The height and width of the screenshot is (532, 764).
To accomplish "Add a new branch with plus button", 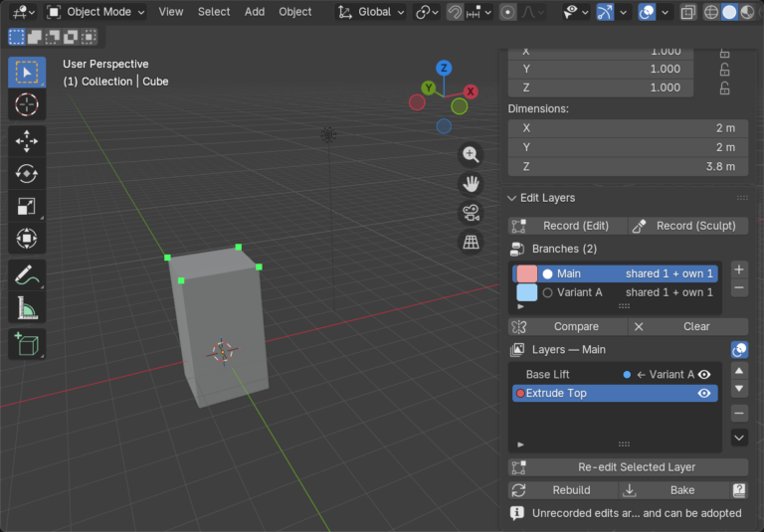I will 739,269.
